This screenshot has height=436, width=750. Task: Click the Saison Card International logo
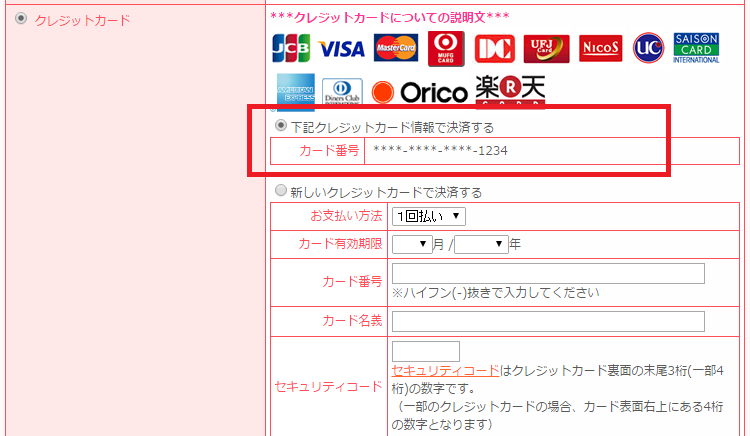[696, 48]
